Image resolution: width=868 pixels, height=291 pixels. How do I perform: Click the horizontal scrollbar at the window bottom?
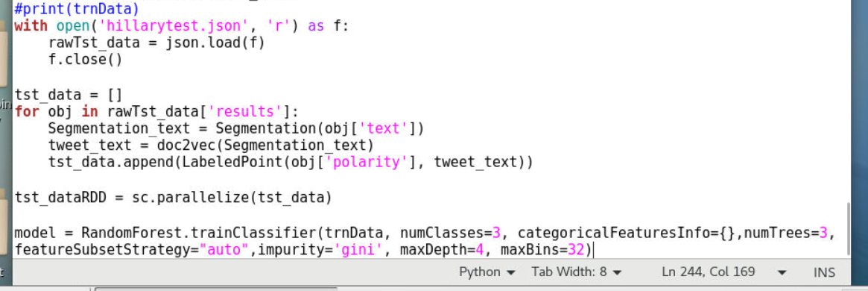[x=216, y=289]
